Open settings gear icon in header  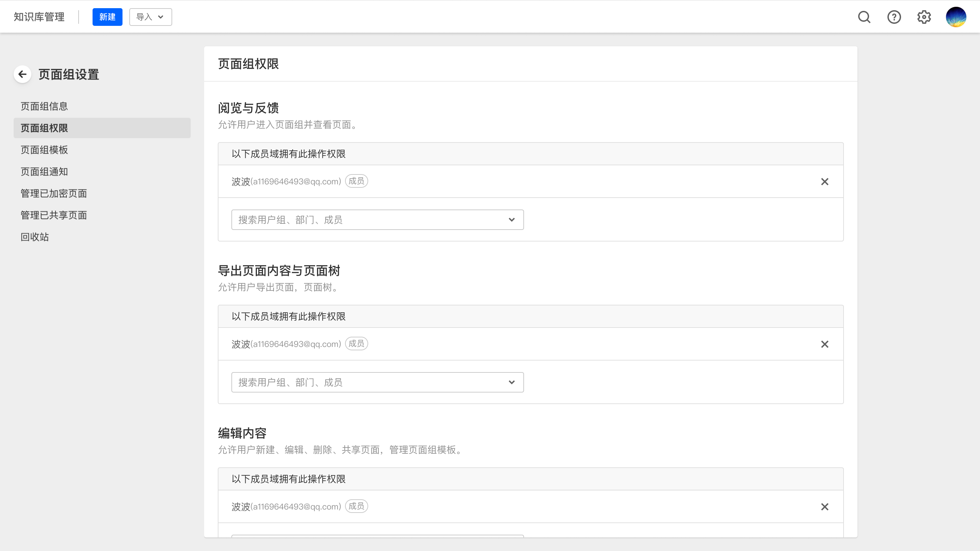click(924, 17)
